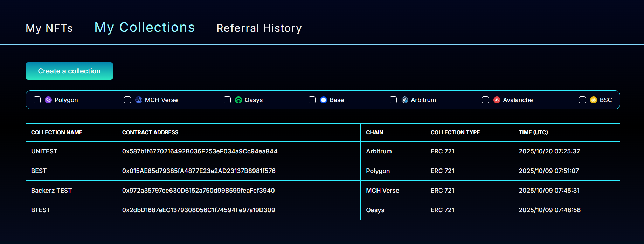The width and height of the screenshot is (644, 244).
Task: Select the Backerz TEST collection row name
Action: coord(51,191)
